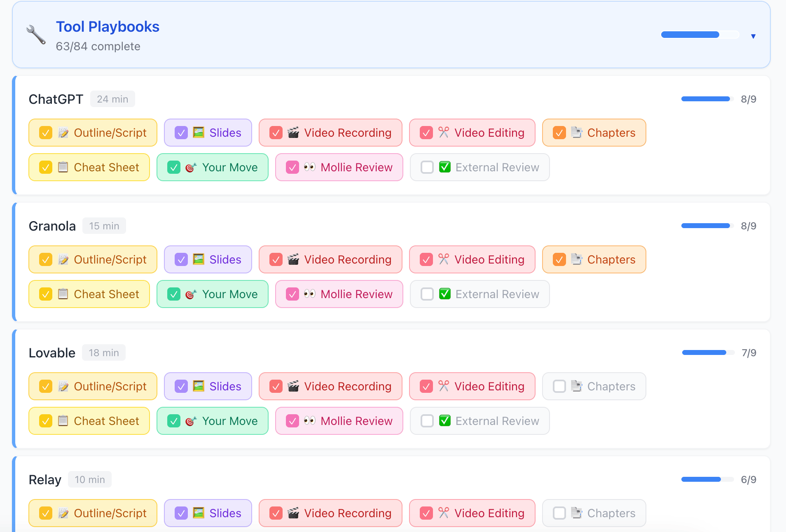The image size is (786, 532).
Task: Click the clapperboard icon in ChatGPT Video Recording
Action: (x=293, y=133)
